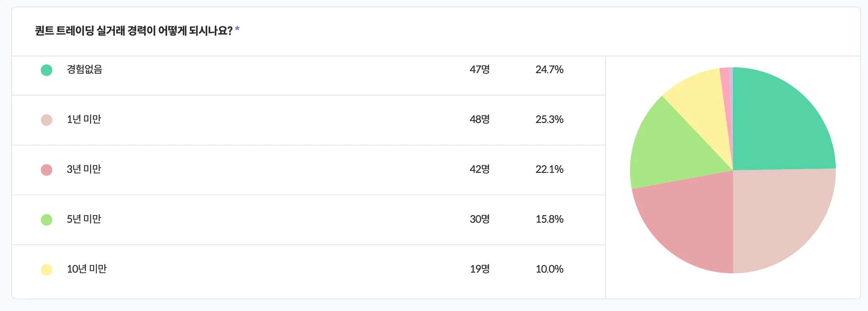Click the yellow 10년 미만 legend dot
Screen dimensions: 868x311
pos(47,269)
